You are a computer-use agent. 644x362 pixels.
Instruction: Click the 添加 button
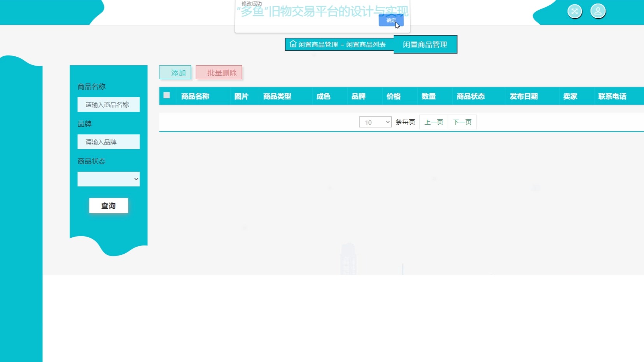tap(175, 73)
